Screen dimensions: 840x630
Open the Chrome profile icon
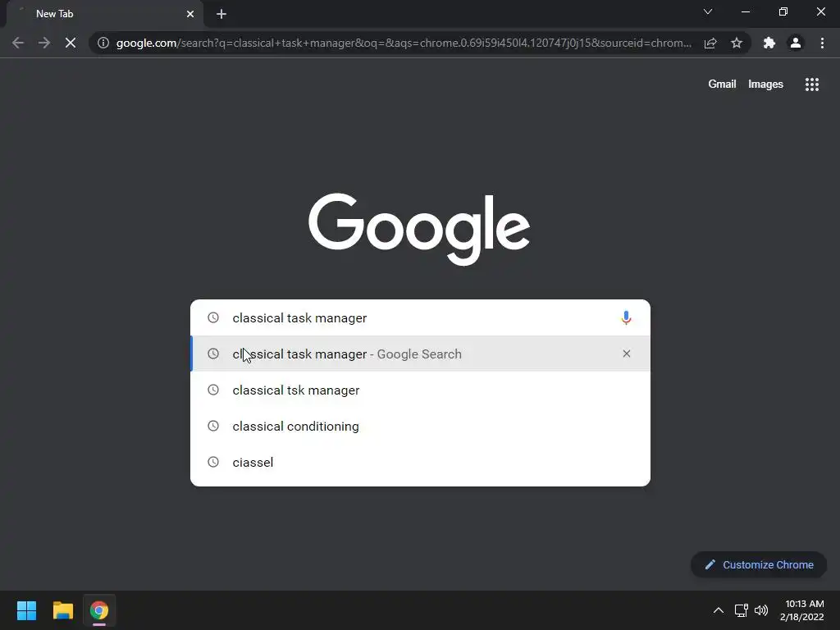[x=796, y=43]
